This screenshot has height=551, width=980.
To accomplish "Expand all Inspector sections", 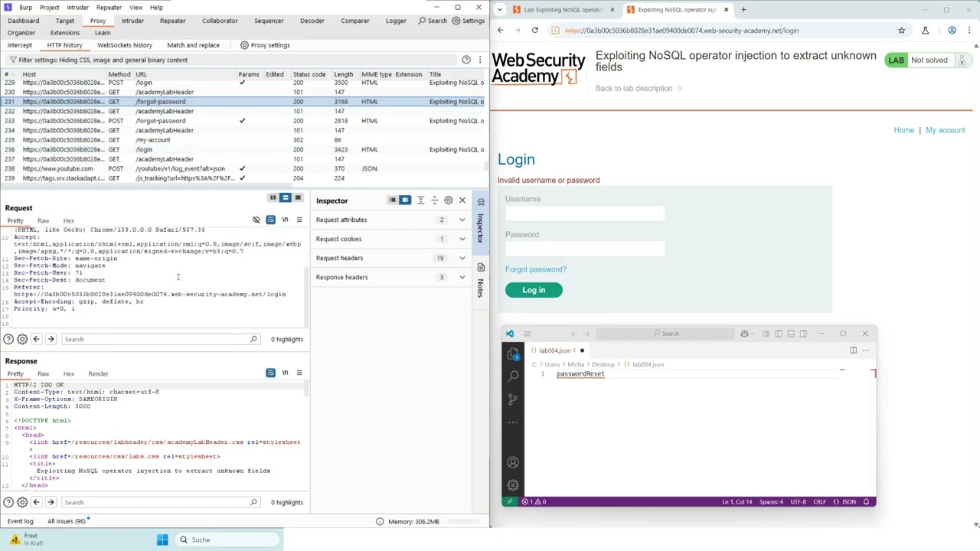I will (420, 201).
